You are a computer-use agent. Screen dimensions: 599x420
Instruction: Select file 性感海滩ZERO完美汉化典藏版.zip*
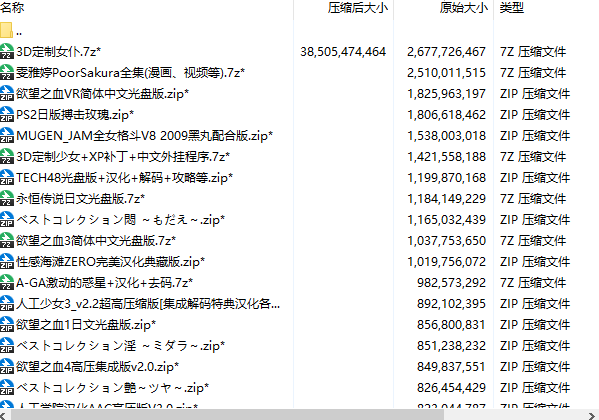click(110, 261)
